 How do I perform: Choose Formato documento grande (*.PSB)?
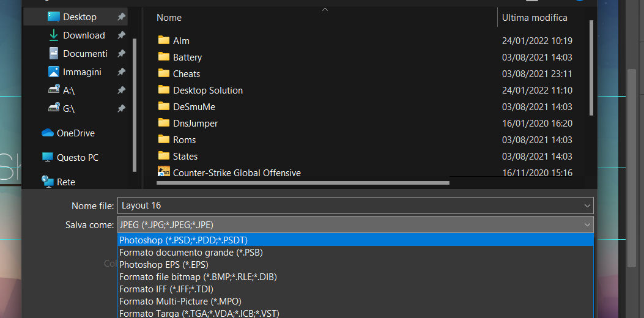click(x=355, y=253)
